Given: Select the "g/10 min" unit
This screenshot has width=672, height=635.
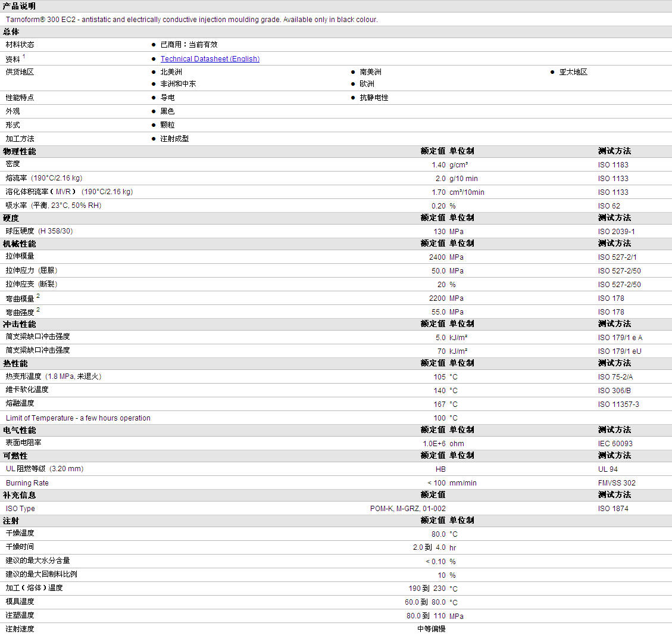Looking at the screenshot, I should pyautogui.click(x=464, y=179).
